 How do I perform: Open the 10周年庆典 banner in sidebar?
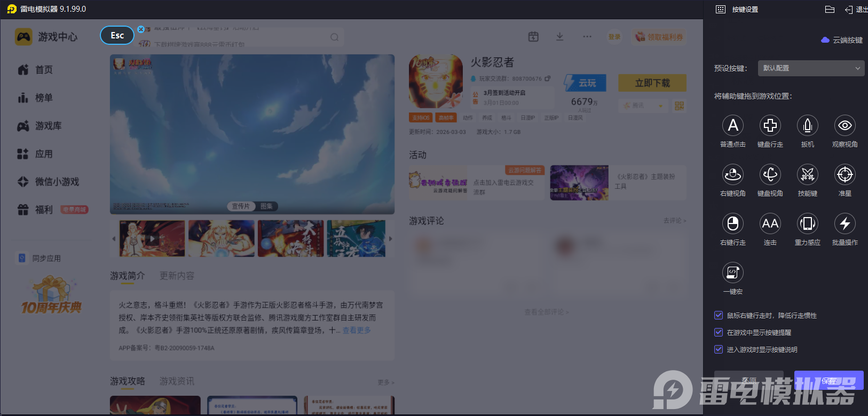[51, 295]
